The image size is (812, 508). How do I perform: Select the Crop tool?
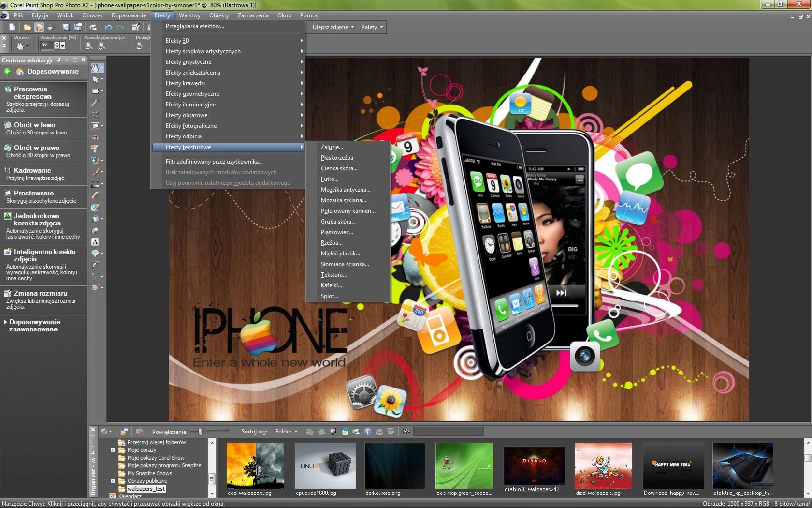(x=96, y=114)
